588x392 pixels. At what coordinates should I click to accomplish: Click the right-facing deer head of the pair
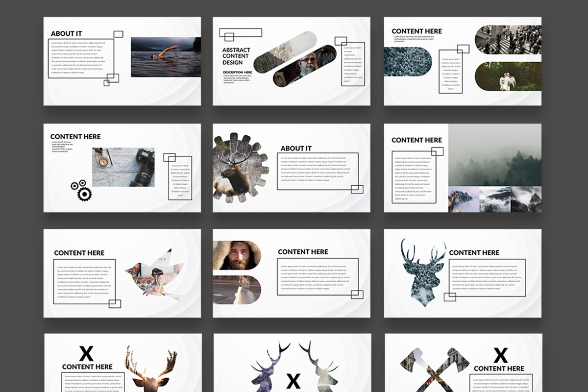pyautogui.click(x=319, y=366)
